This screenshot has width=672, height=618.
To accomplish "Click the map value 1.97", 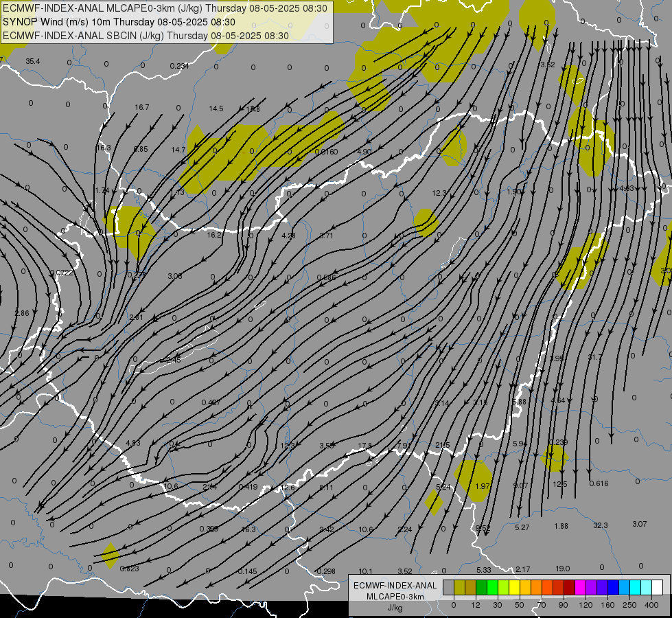I will click(483, 486).
